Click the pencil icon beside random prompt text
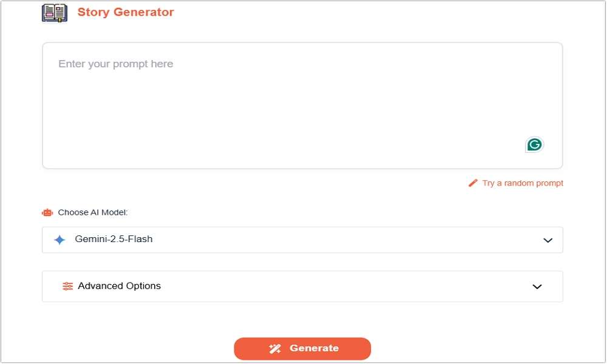Screen dimensions: 607x364 pos(472,183)
